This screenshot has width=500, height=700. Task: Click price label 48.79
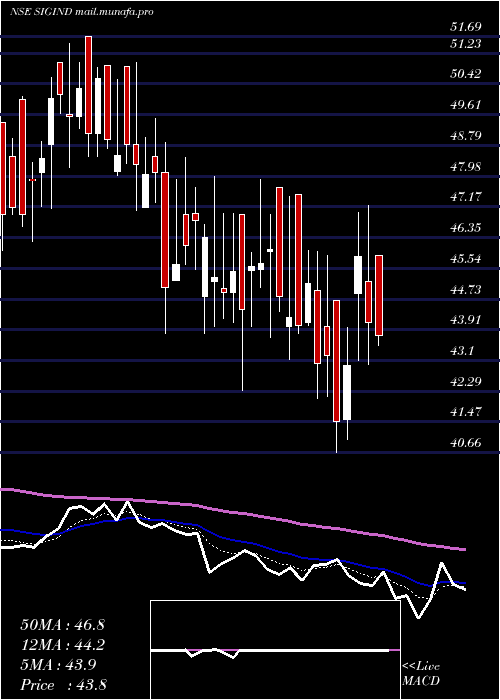click(x=466, y=136)
